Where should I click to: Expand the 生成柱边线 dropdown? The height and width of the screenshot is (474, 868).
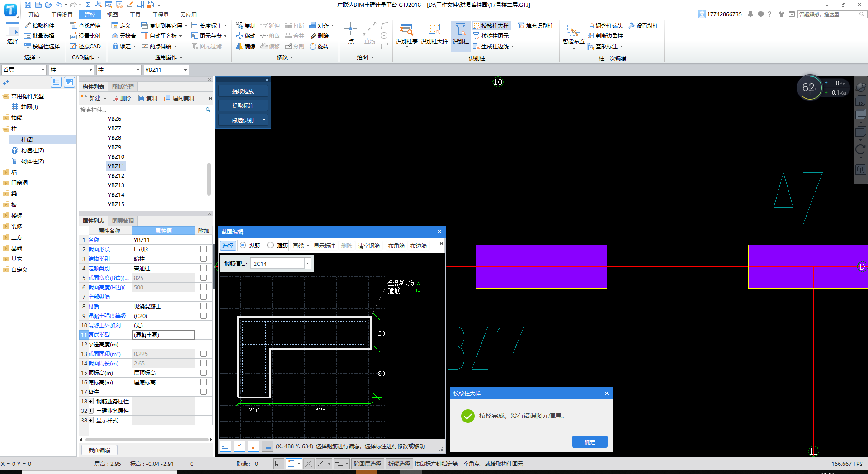(x=512, y=47)
